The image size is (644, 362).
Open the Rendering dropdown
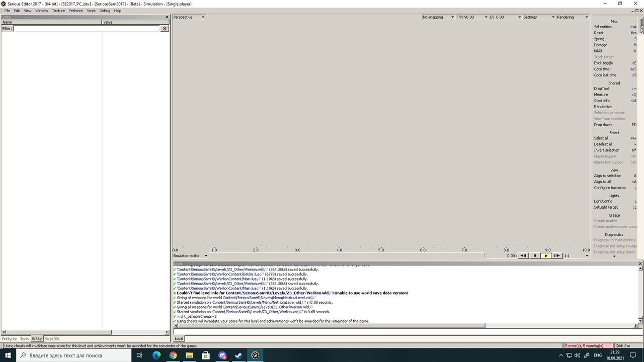(572, 17)
